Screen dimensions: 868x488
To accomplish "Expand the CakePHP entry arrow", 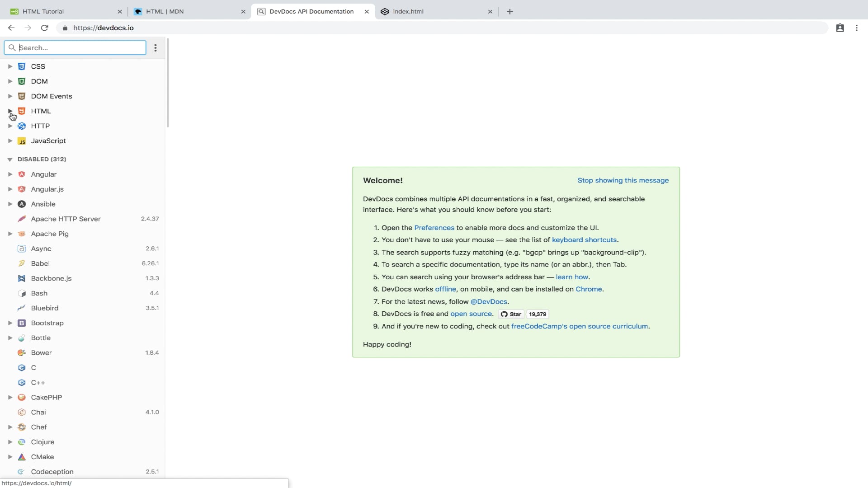I will [10, 398].
